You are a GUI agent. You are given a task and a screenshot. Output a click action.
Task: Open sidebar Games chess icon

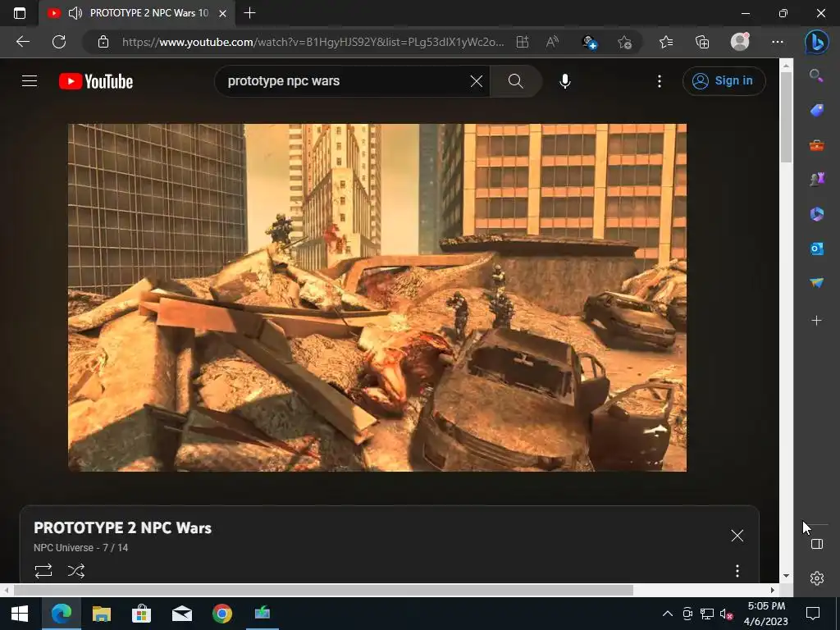pyautogui.click(x=816, y=179)
